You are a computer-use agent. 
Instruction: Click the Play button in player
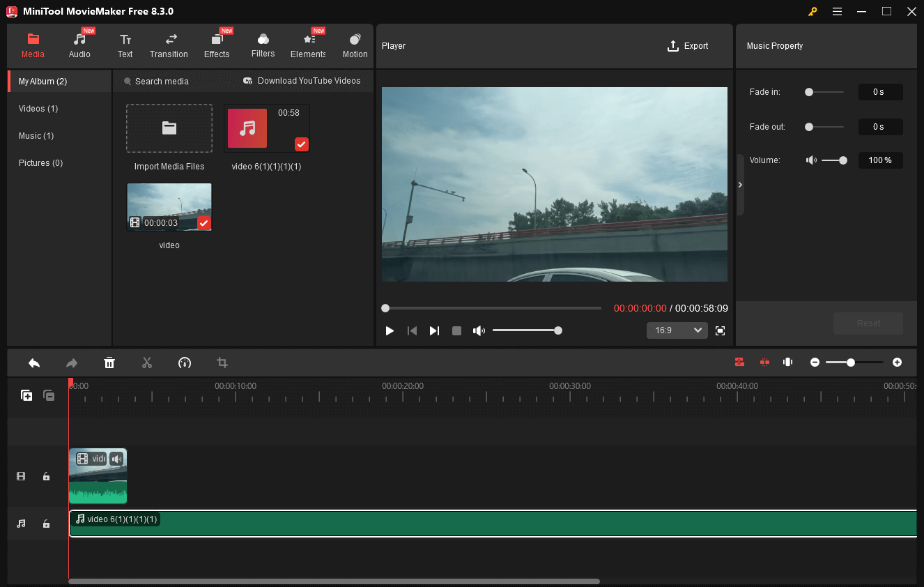pyautogui.click(x=390, y=330)
